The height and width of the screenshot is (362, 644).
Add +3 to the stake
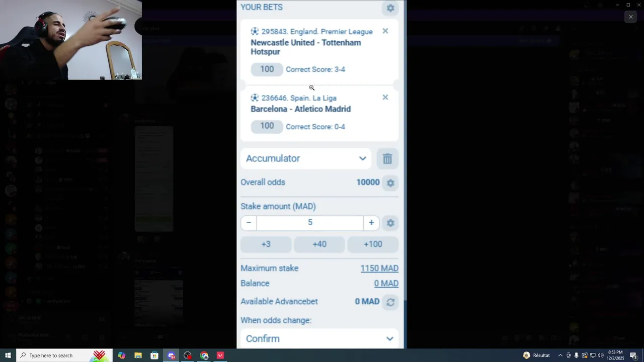point(266,244)
